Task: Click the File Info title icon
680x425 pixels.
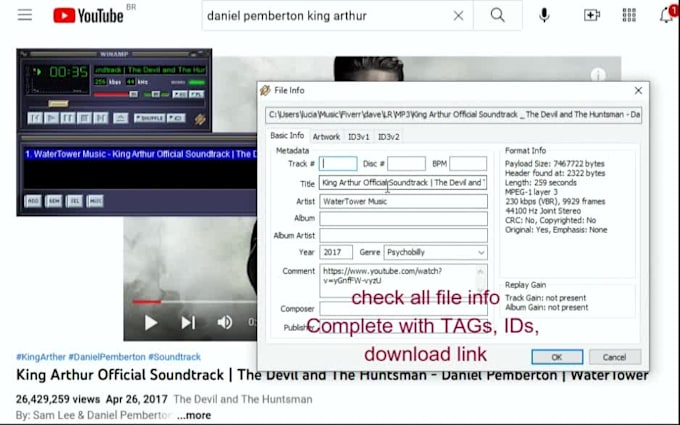Action: pos(265,90)
